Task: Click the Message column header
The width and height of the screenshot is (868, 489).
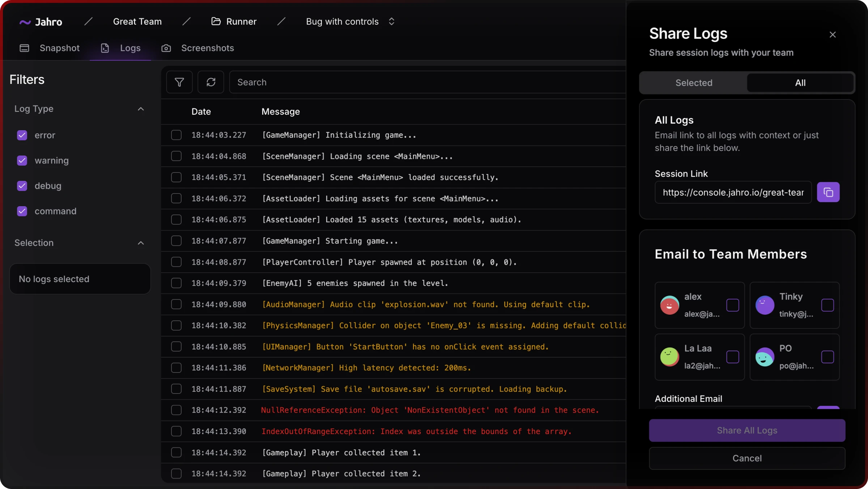Action: 281,111
